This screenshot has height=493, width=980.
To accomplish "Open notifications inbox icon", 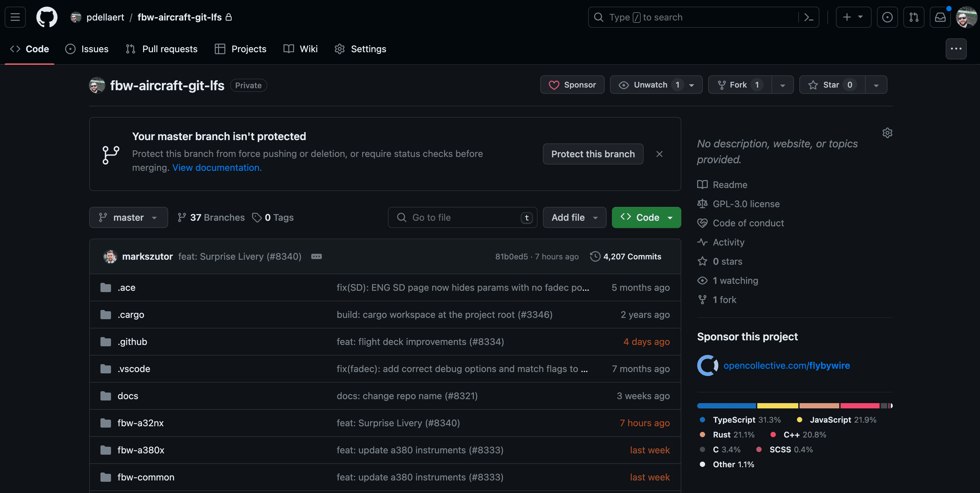I will pyautogui.click(x=940, y=17).
